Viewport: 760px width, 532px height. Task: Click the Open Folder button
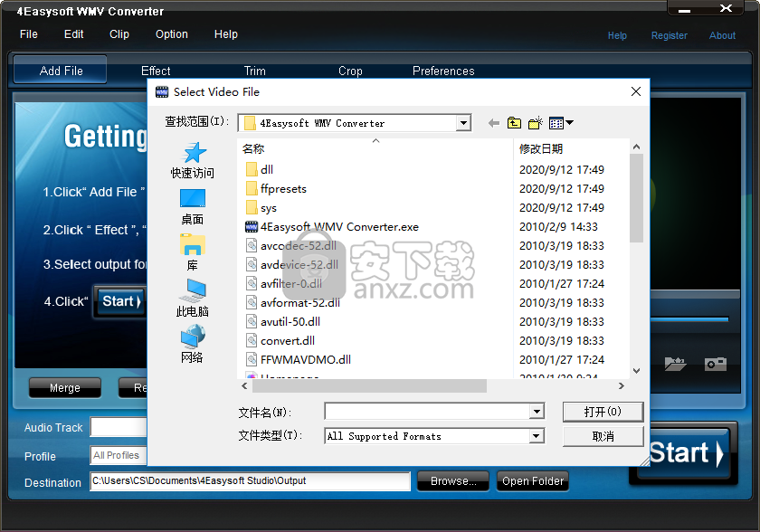pyautogui.click(x=533, y=481)
